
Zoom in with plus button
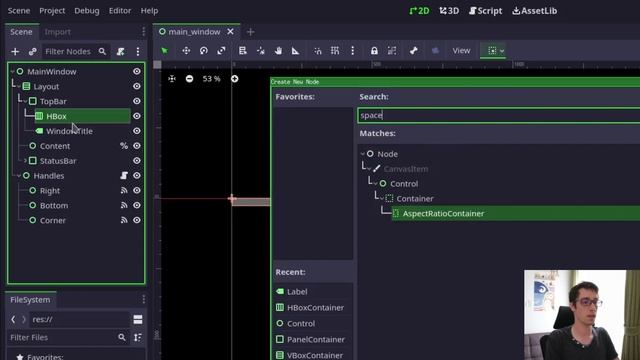tap(235, 79)
